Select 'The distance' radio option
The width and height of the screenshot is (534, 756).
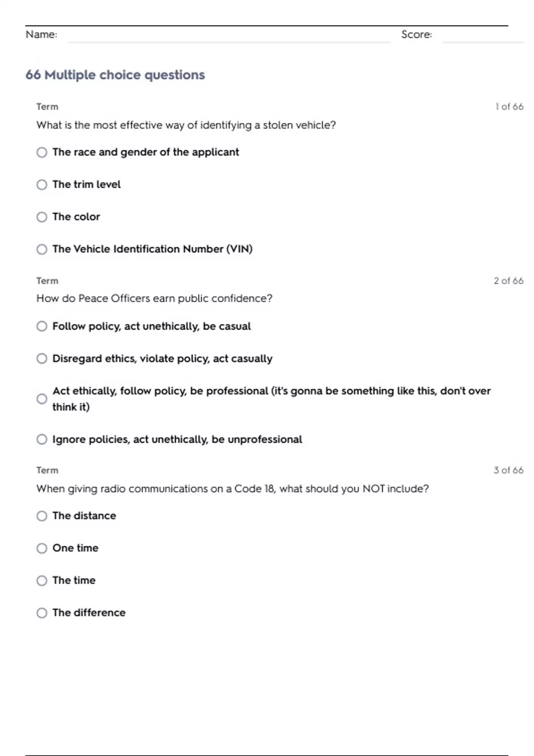tap(42, 516)
